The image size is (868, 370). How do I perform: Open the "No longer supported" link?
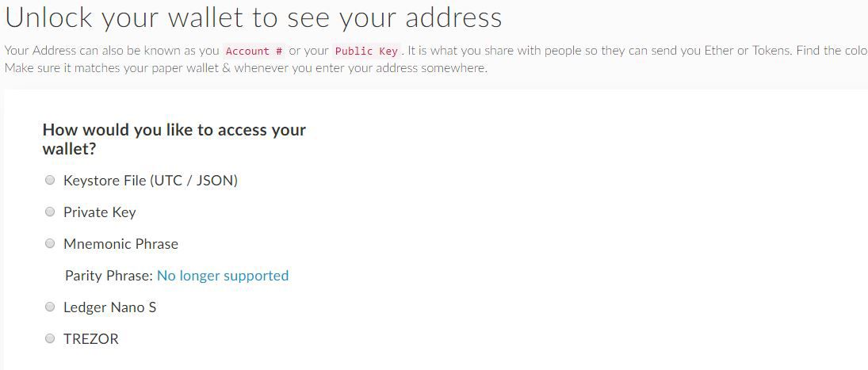coord(223,276)
